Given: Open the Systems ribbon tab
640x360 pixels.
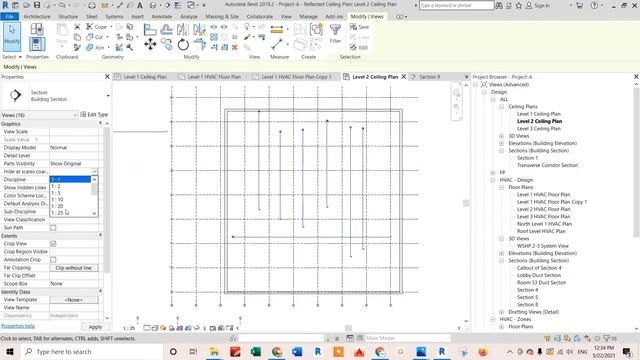Looking at the screenshot, I should (114, 17).
